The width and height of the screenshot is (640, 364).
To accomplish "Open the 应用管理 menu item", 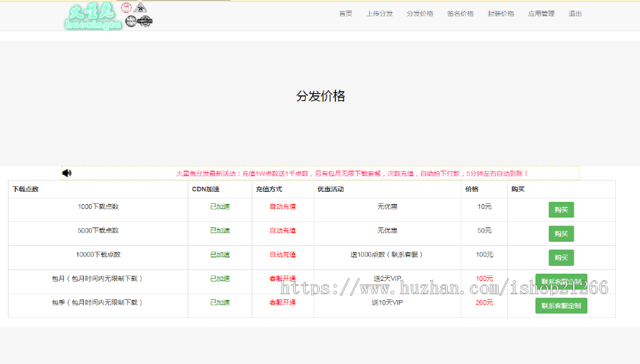I will click(541, 14).
